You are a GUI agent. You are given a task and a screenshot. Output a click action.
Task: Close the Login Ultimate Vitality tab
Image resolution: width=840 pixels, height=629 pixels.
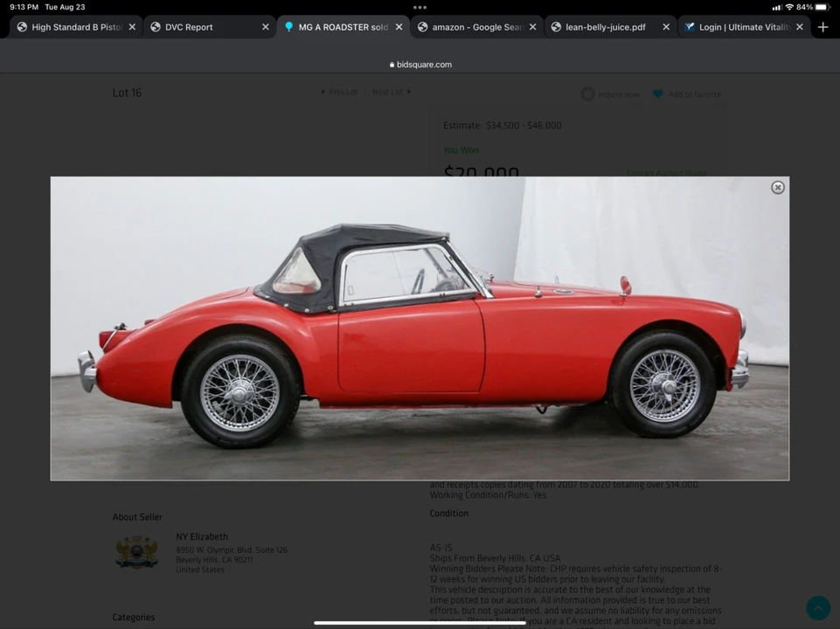pos(799,27)
